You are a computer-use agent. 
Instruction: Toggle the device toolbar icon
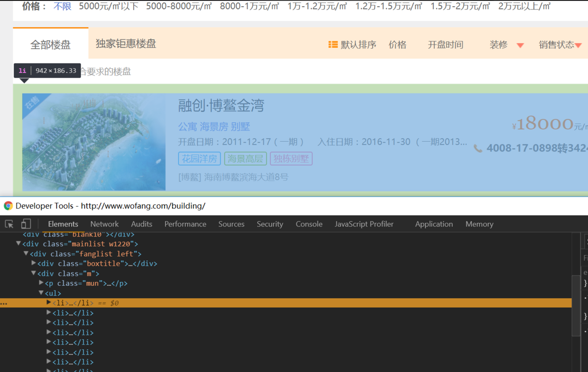click(26, 224)
